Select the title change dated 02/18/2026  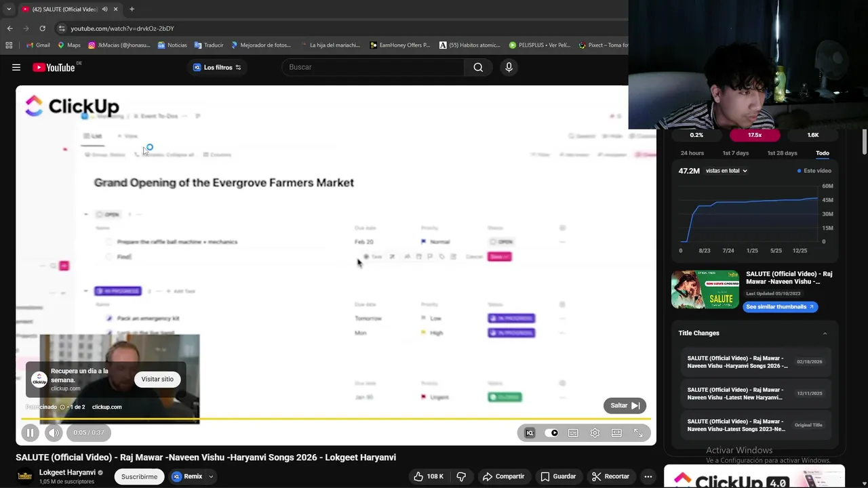pyautogui.click(x=755, y=362)
